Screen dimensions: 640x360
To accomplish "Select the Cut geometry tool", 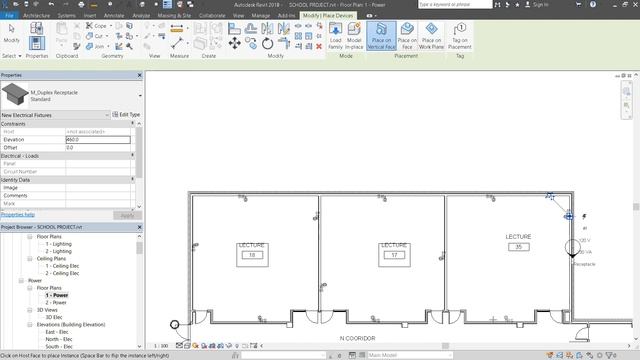I will coord(95,36).
